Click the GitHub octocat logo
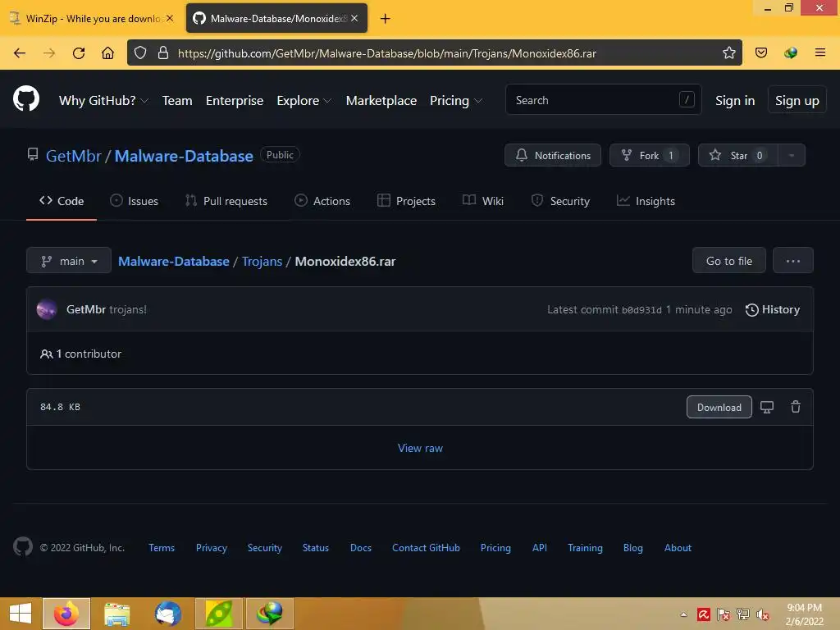Viewport: 840px width, 630px height. coord(26,99)
